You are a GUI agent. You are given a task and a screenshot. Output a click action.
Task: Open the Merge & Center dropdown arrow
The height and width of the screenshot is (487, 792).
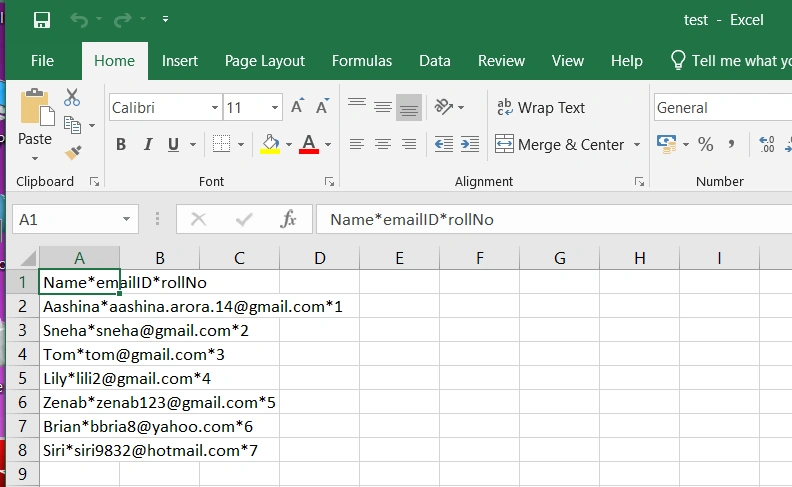point(637,144)
